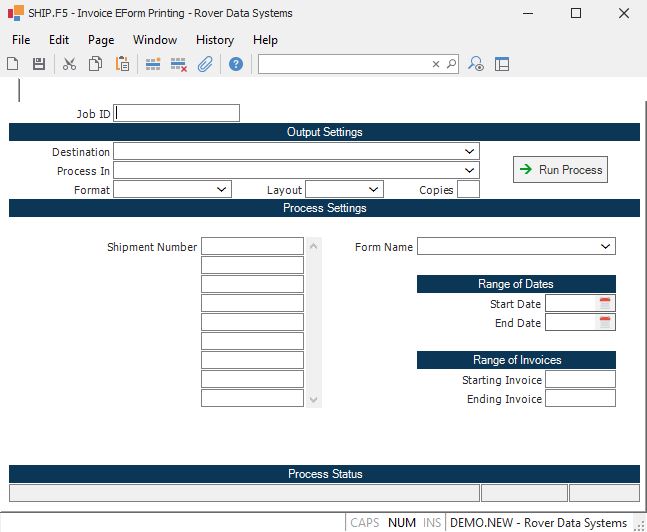This screenshot has width=647, height=532.
Task: Open the Form Name dropdown
Action: pyautogui.click(x=606, y=246)
